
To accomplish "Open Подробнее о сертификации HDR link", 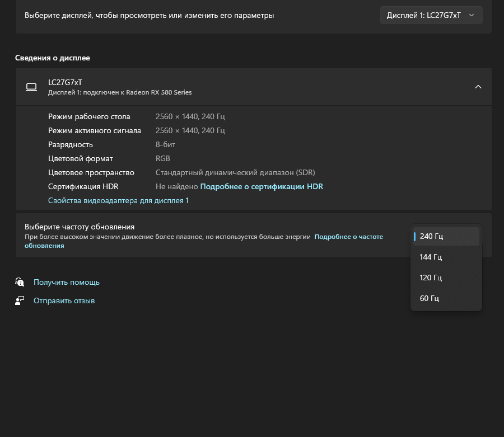I will tap(262, 186).
